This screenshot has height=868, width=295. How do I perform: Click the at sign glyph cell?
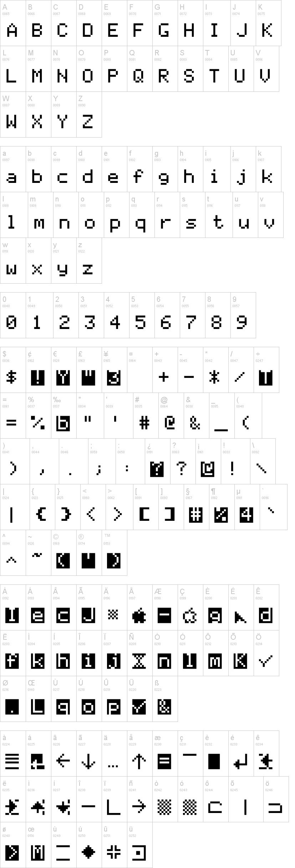point(171,416)
